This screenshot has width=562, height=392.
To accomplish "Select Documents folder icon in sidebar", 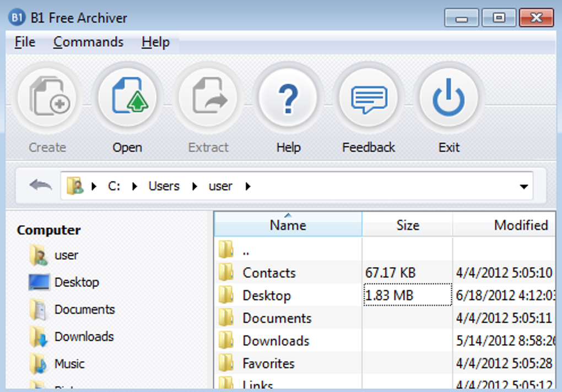I will point(39,309).
